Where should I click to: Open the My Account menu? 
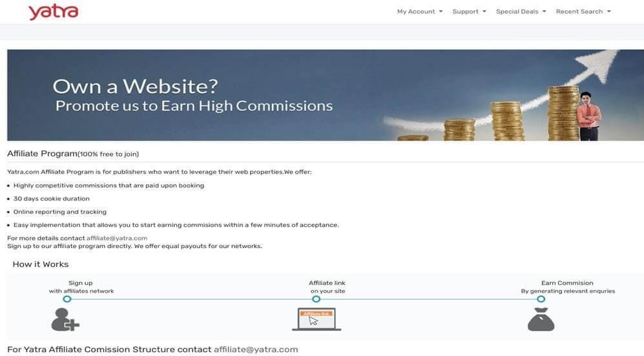tap(420, 12)
